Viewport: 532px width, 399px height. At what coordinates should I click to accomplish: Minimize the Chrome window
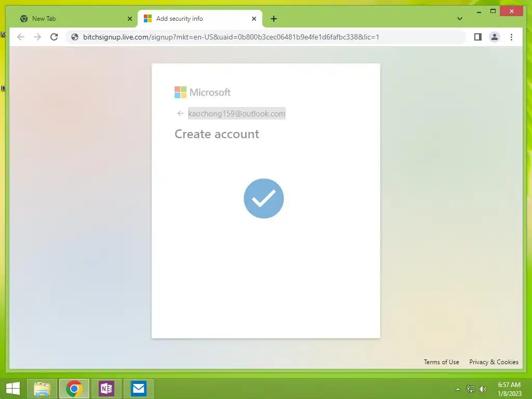pos(478,11)
